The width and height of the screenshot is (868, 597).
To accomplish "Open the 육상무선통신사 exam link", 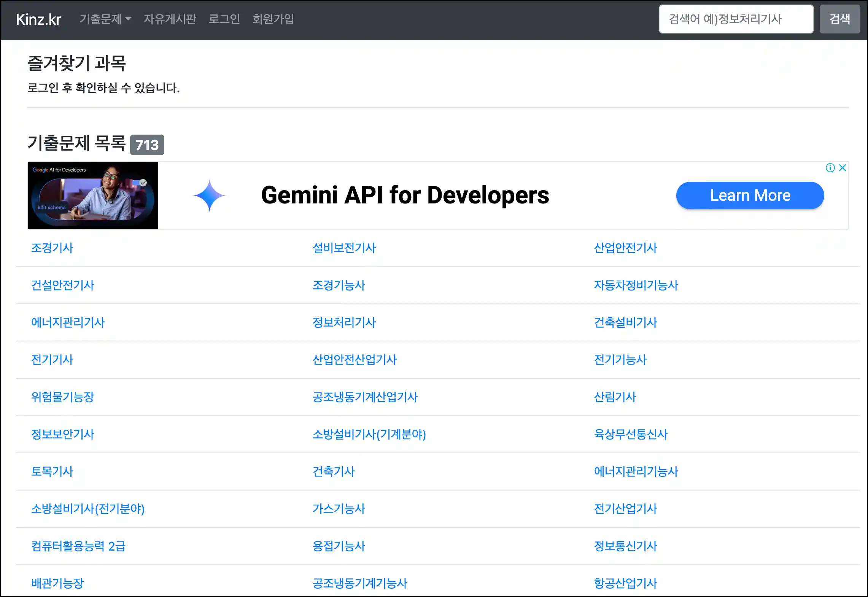I will point(631,434).
